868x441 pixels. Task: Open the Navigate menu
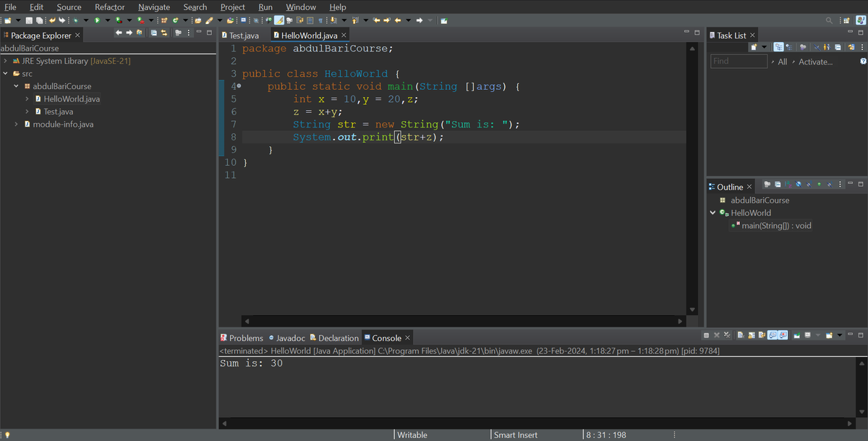point(154,7)
